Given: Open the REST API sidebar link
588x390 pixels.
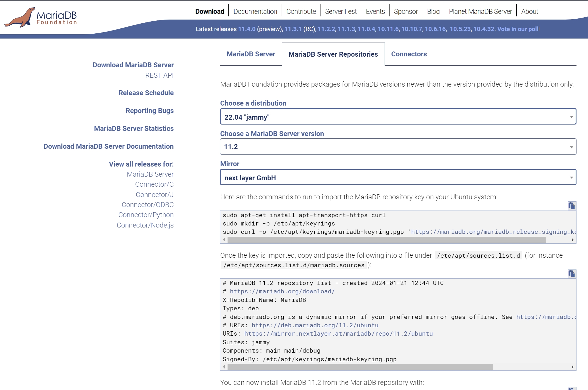Looking at the screenshot, I should coord(159,75).
